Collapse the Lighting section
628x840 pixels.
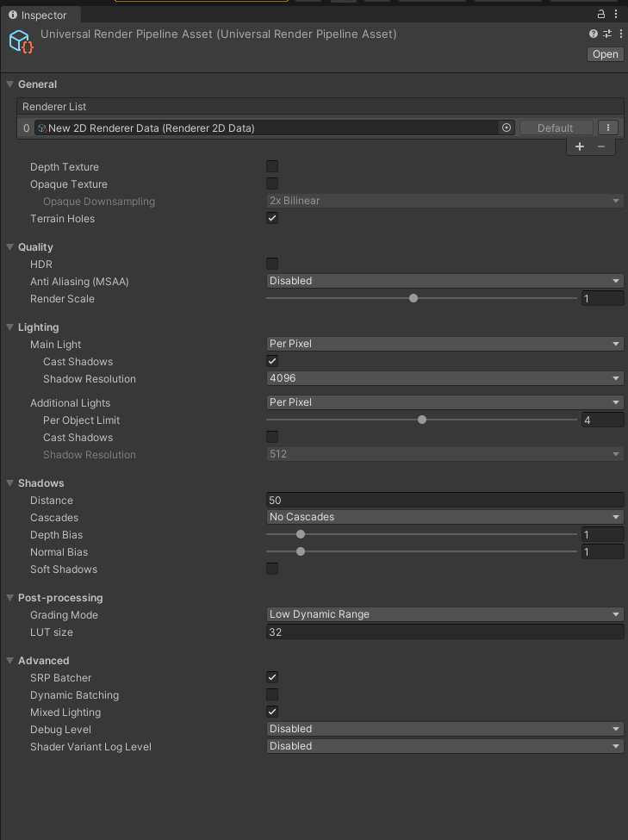pyautogui.click(x=9, y=327)
